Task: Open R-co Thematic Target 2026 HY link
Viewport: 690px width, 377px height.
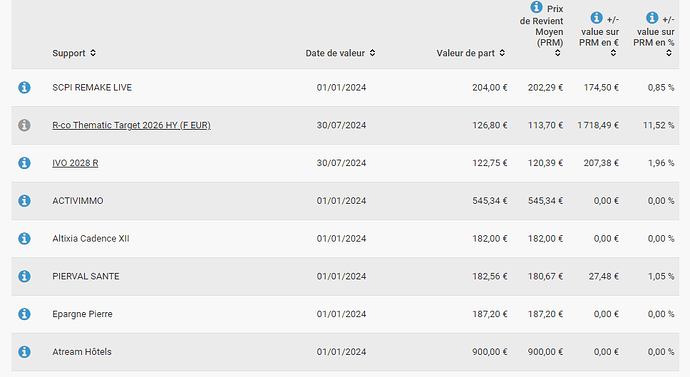Action: tap(131, 125)
